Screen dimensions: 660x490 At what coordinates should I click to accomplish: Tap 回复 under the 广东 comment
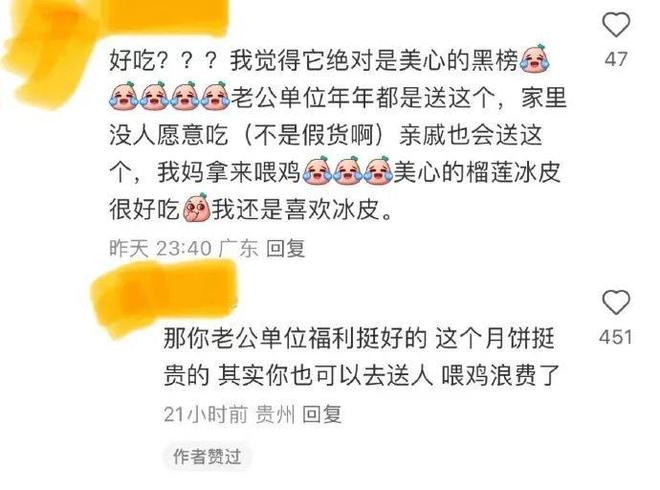285,248
